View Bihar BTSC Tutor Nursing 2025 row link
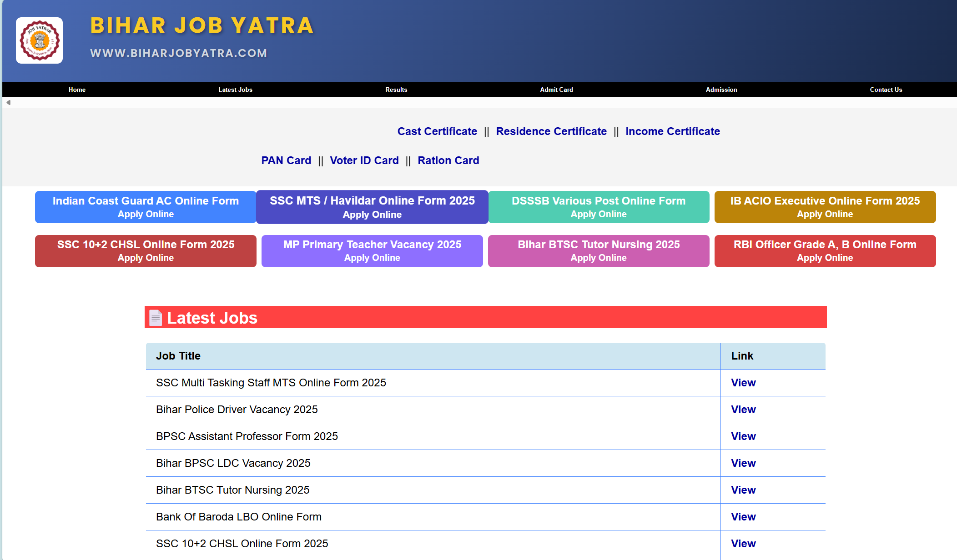 pyautogui.click(x=743, y=490)
